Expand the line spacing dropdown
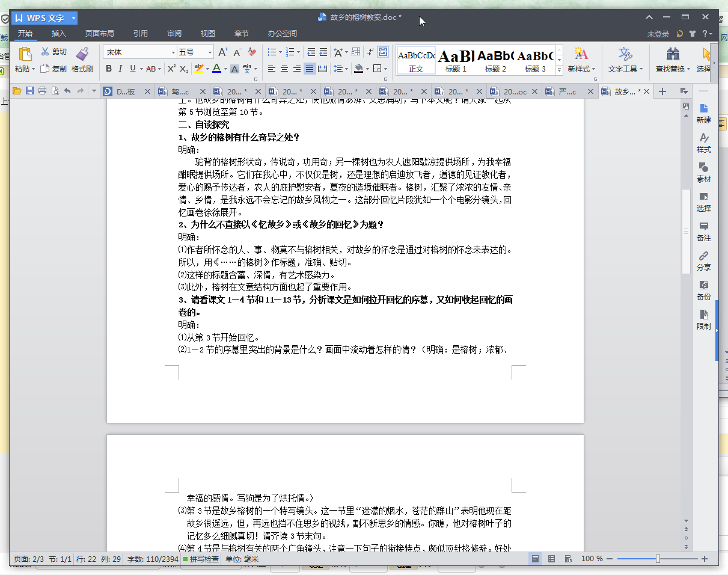The height and width of the screenshot is (575, 728). pyautogui.click(x=346, y=69)
